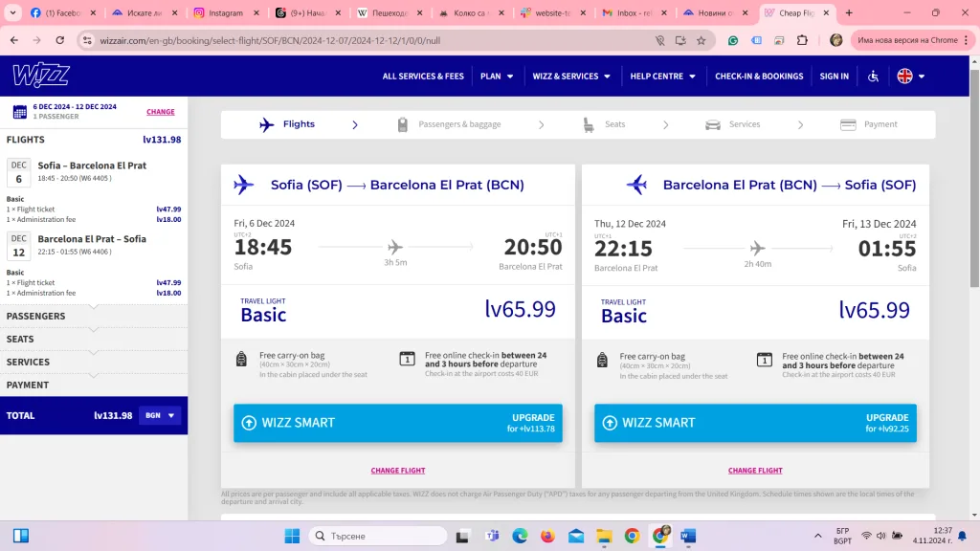Change currency with BGN dropdown
The height and width of the screenshot is (551, 980).
[x=160, y=415]
